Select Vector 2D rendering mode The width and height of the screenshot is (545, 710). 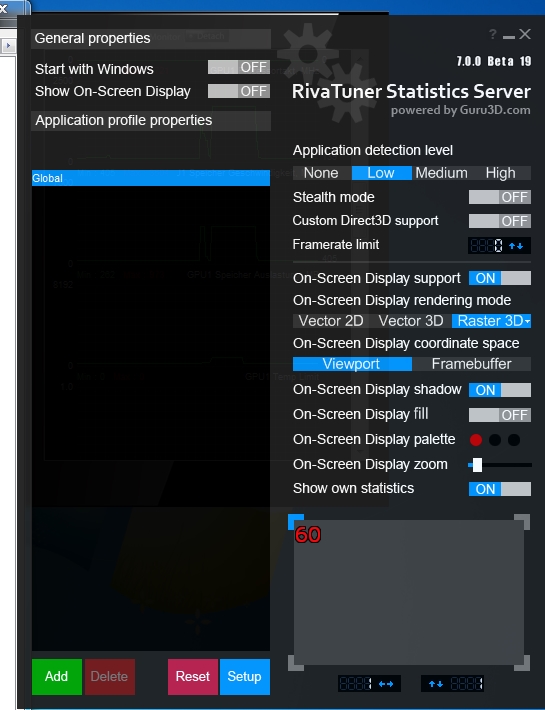tap(331, 321)
